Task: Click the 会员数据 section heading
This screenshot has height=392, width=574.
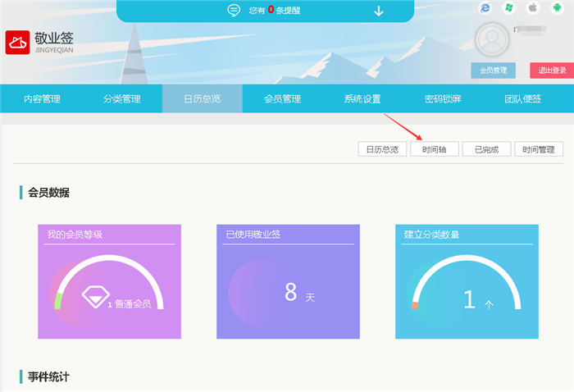Action: (x=48, y=193)
